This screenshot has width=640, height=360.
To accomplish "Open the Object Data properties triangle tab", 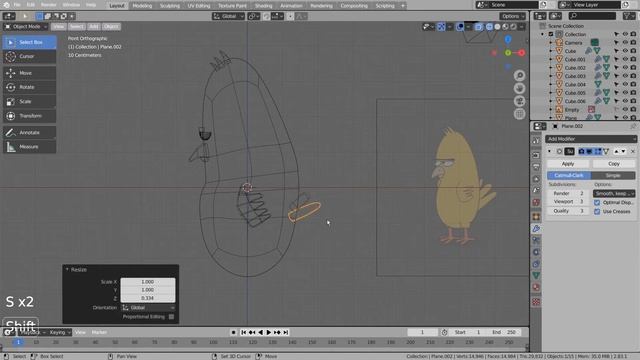I will tap(536, 276).
